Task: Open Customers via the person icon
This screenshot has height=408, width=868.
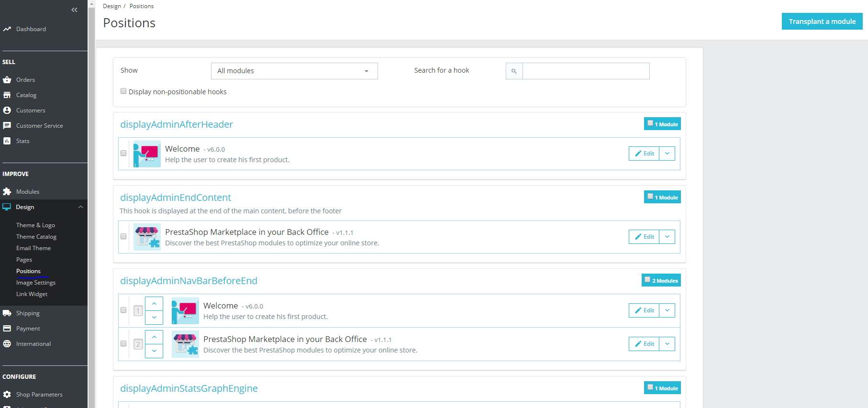Action: coord(7,110)
